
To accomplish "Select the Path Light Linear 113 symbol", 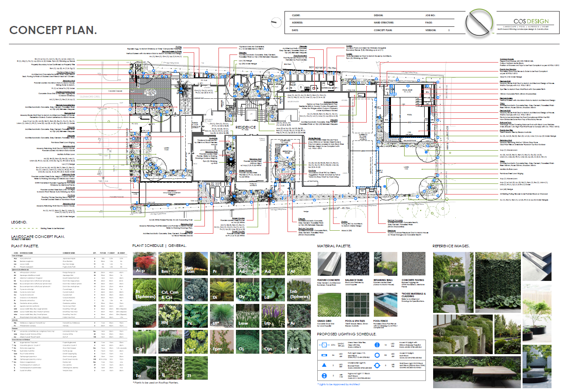I will point(324,355).
